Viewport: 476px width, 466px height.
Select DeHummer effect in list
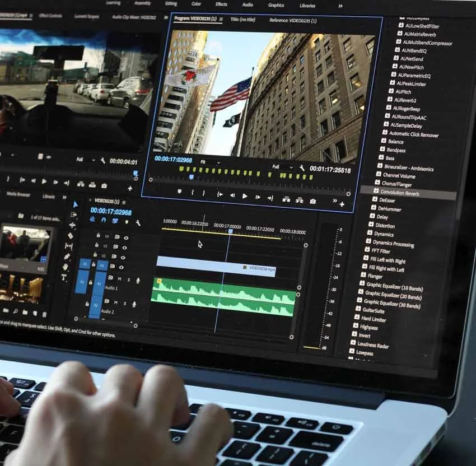click(x=390, y=208)
